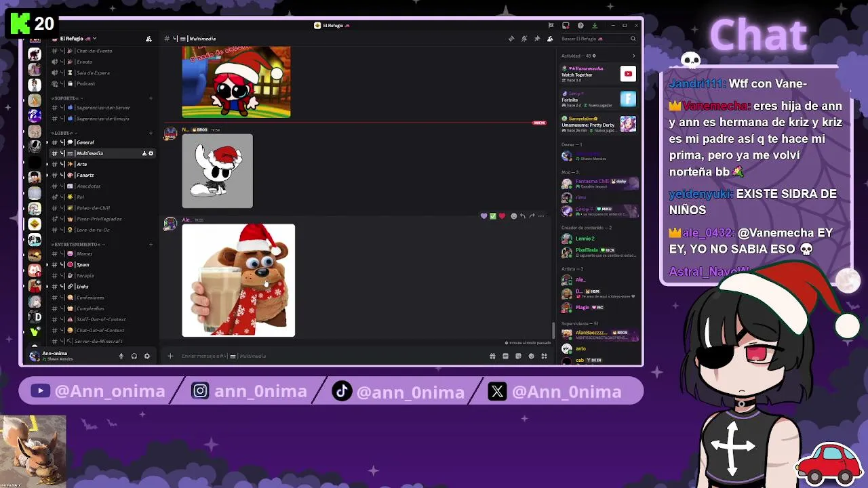Open User Settings gear near Ann-onima
Screen dimensions: 868x488
(x=147, y=356)
